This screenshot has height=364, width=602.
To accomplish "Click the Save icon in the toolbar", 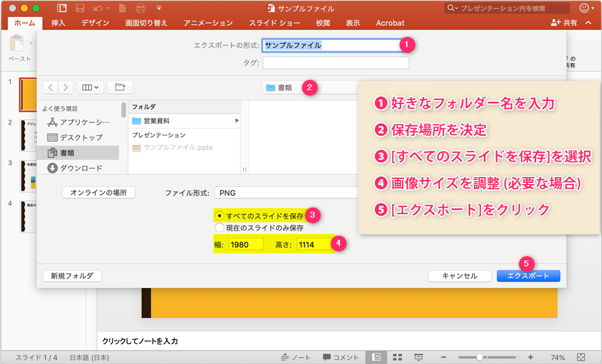I will click(79, 8).
